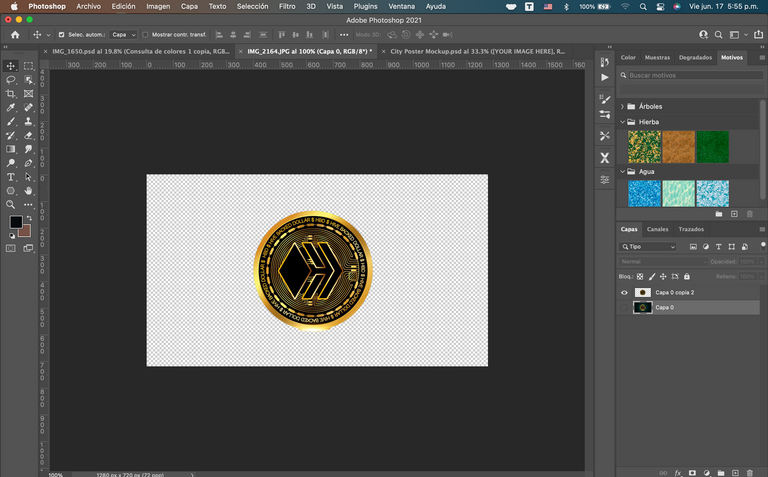The width and height of the screenshot is (768, 477).
Task: Click the background color swatch
Action: pyautogui.click(x=26, y=232)
